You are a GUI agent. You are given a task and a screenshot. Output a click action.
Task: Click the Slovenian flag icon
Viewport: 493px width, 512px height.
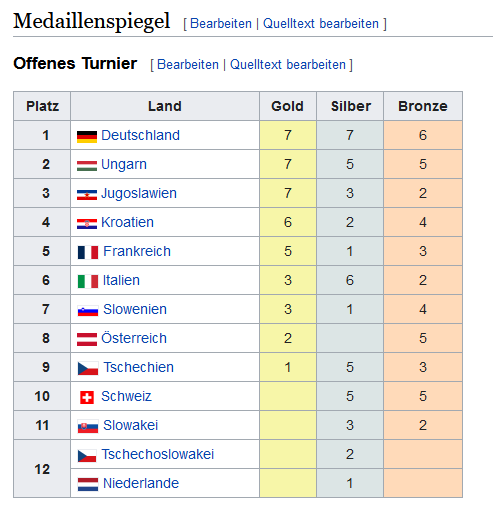(x=88, y=311)
